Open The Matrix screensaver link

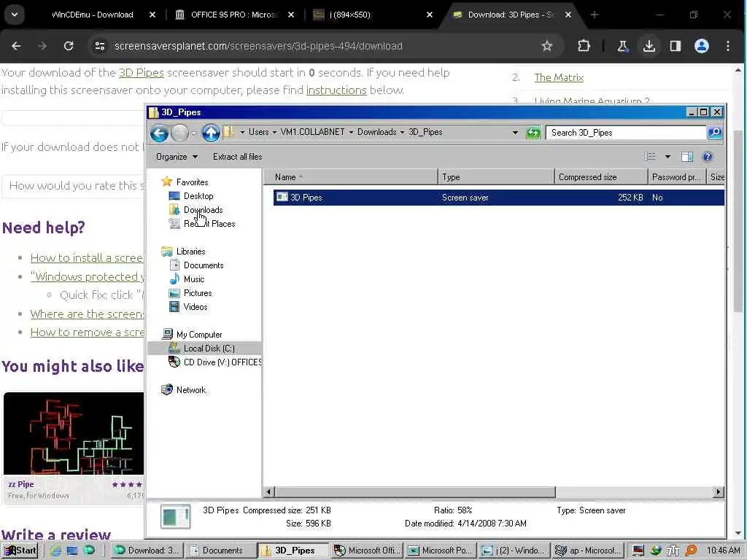559,77
